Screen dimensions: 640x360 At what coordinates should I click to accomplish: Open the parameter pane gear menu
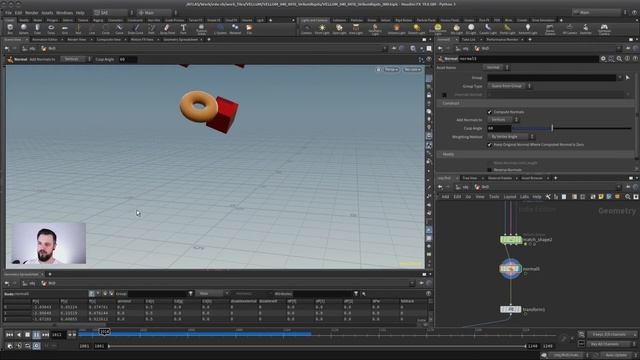click(603, 59)
